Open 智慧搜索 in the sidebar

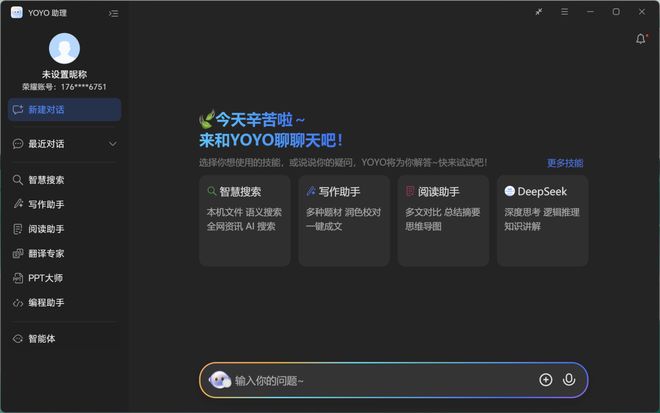[64, 180]
